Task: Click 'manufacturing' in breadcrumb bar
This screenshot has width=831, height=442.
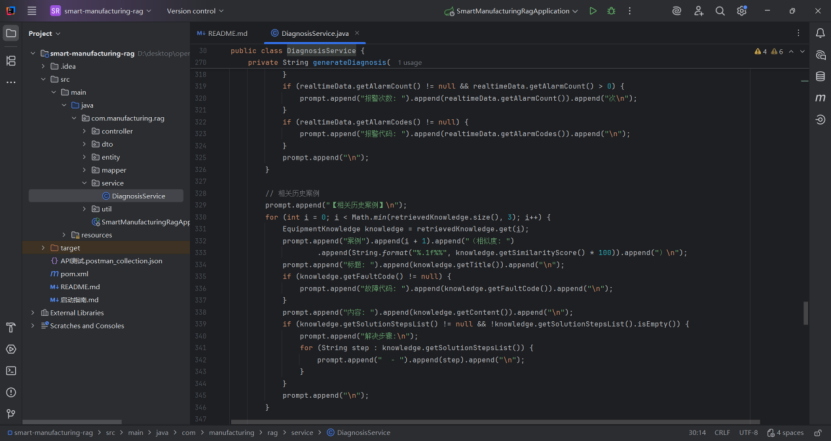Action: [x=231, y=432]
